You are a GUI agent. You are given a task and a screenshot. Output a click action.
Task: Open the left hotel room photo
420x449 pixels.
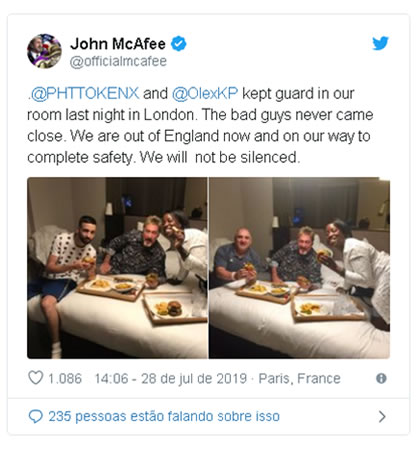pos(117,268)
